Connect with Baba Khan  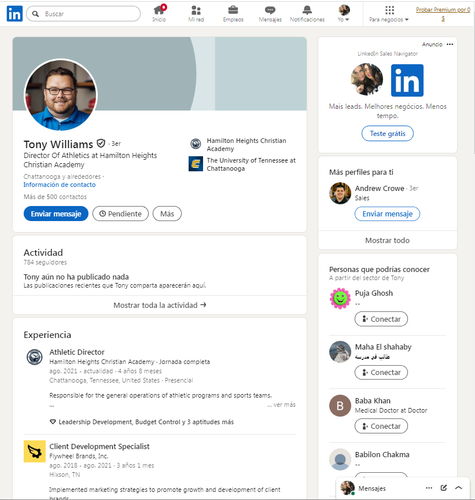point(381,426)
